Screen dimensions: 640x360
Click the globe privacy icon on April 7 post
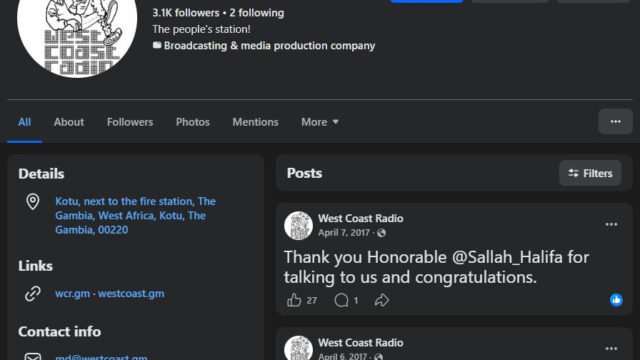click(381, 233)
